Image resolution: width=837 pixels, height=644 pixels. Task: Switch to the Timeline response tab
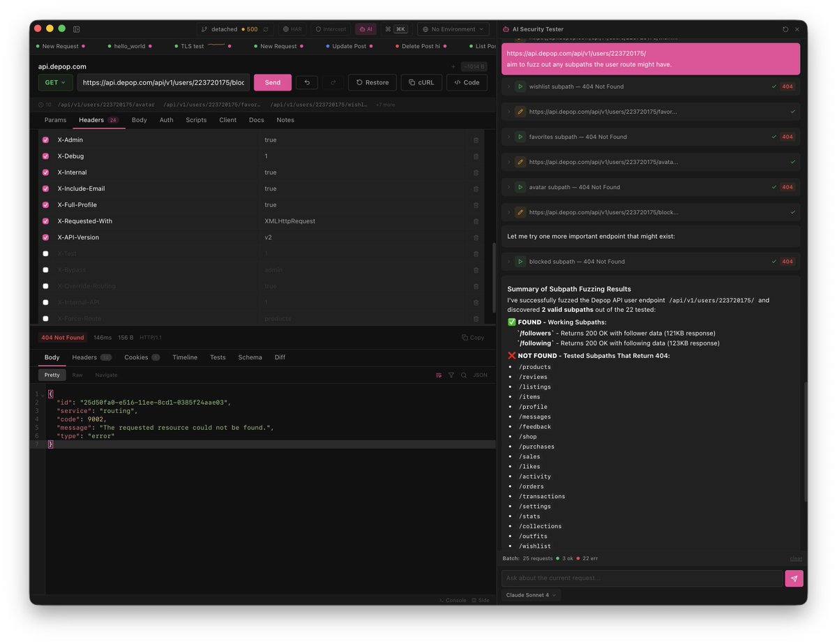click(185, 357)
